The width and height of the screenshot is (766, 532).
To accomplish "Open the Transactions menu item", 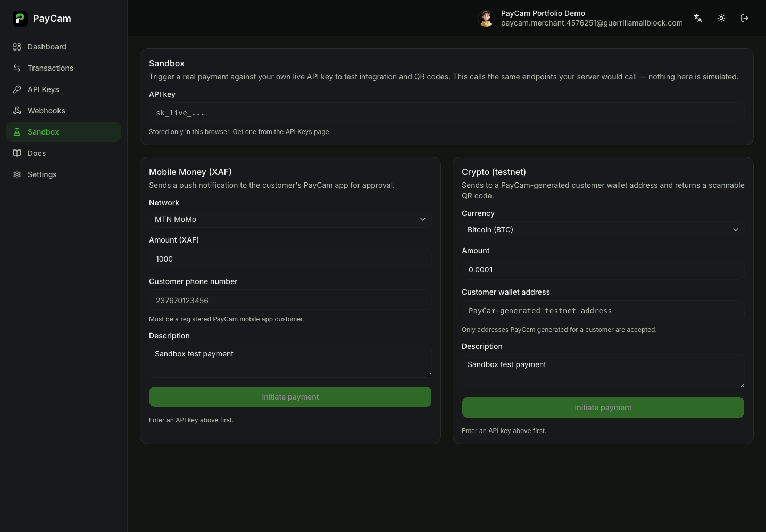I will coord(64,68).
